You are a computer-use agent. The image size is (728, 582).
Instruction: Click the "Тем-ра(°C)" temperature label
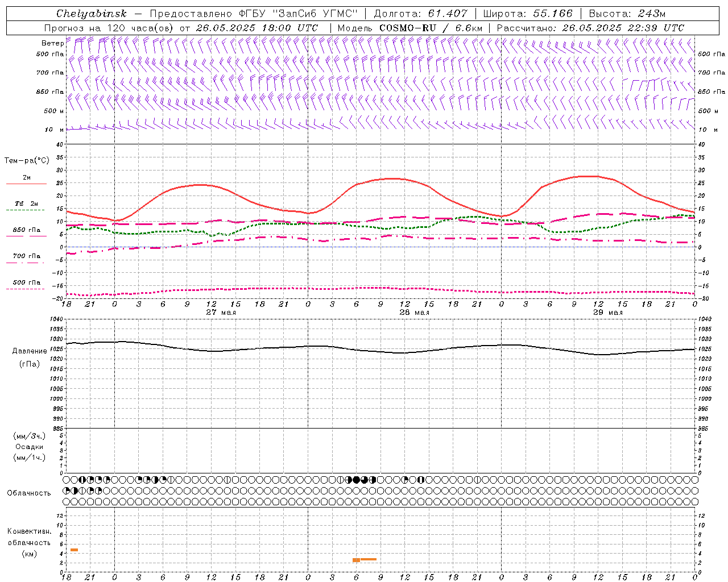(26, 161)
